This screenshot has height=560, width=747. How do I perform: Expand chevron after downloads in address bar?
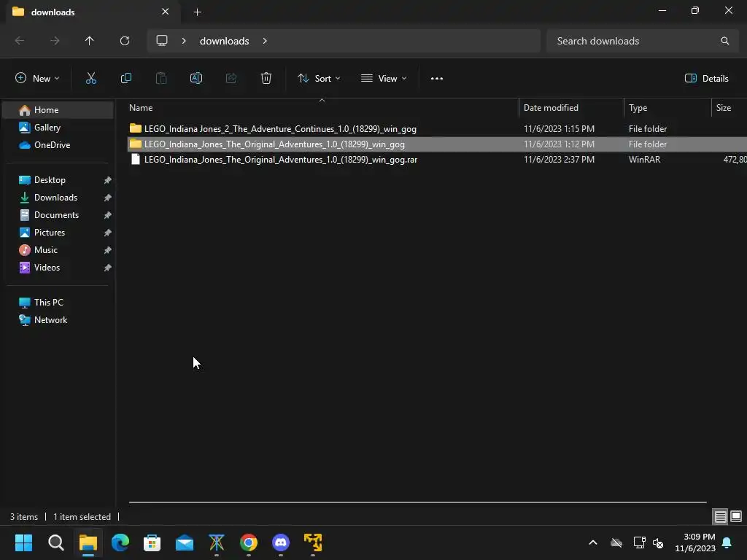coord(265,41)
